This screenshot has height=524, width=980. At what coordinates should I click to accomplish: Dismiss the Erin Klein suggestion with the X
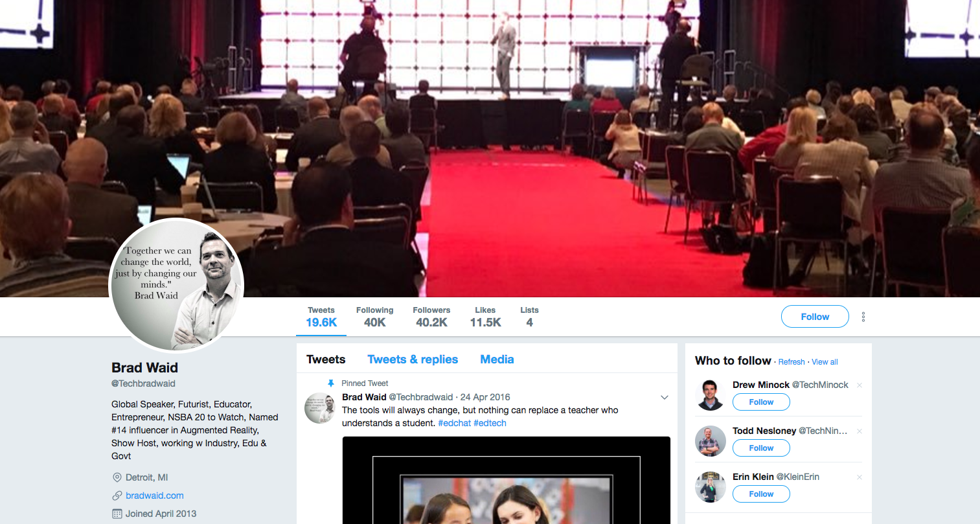pos(860,477)
